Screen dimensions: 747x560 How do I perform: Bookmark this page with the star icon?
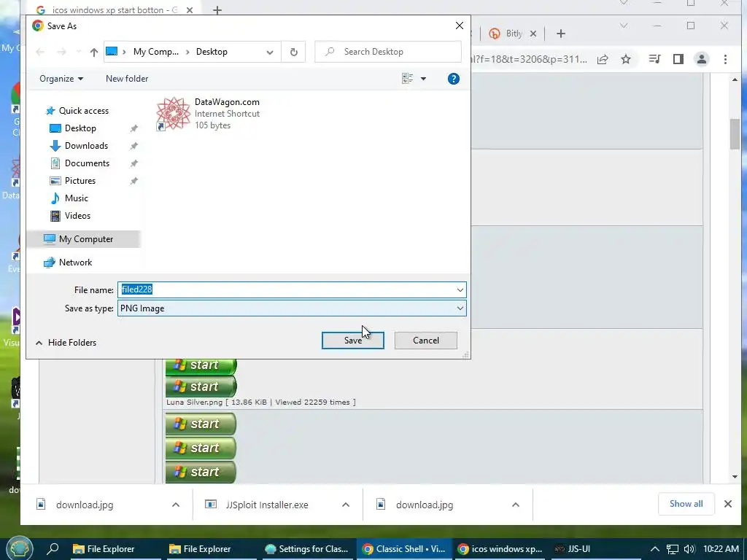click(x=625, y=59)
